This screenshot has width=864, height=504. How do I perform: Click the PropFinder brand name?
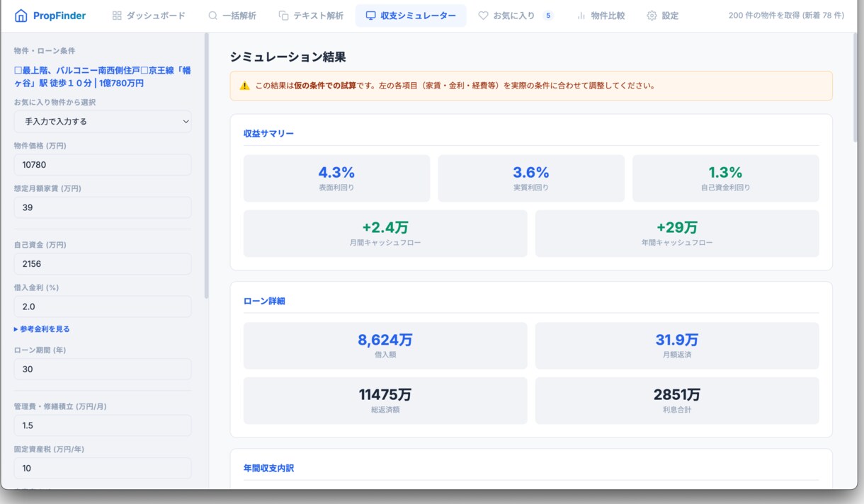pos(59,16)
